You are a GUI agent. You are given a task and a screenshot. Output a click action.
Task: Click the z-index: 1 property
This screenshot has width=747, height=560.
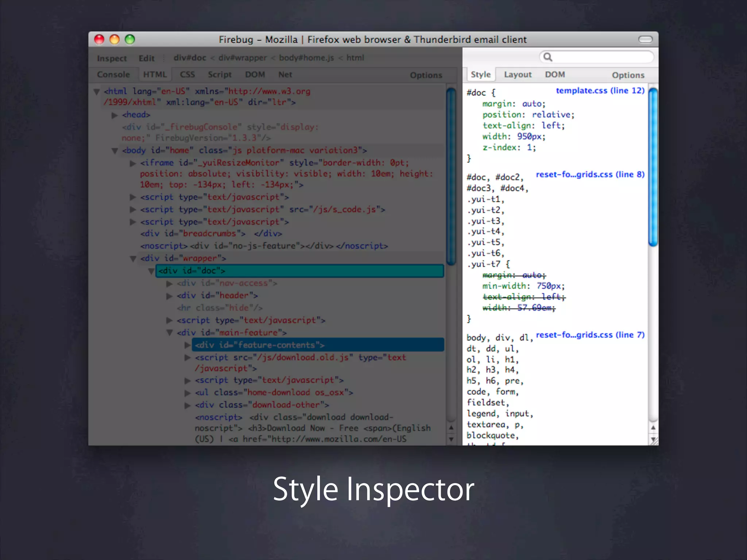point(509,148)
